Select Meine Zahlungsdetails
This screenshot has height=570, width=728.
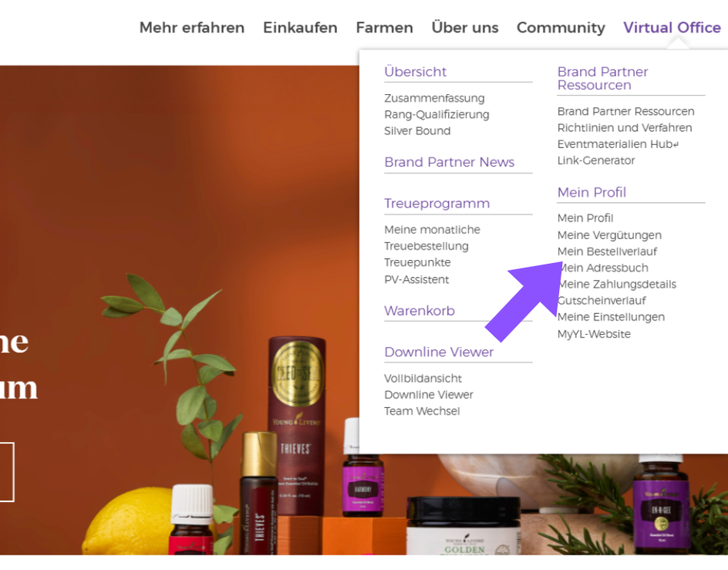coord(617,284)
